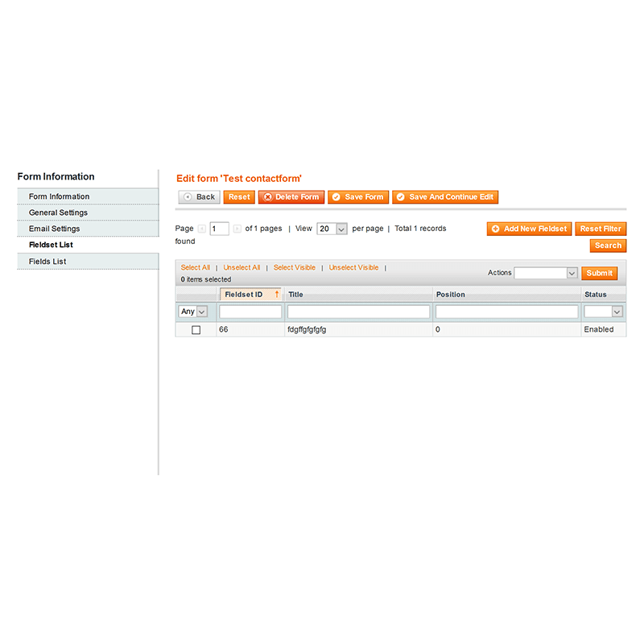Viewport: 644px width, 644px height.
Task: Sort by the Fieldset ID column
Action: pos(250,295)
